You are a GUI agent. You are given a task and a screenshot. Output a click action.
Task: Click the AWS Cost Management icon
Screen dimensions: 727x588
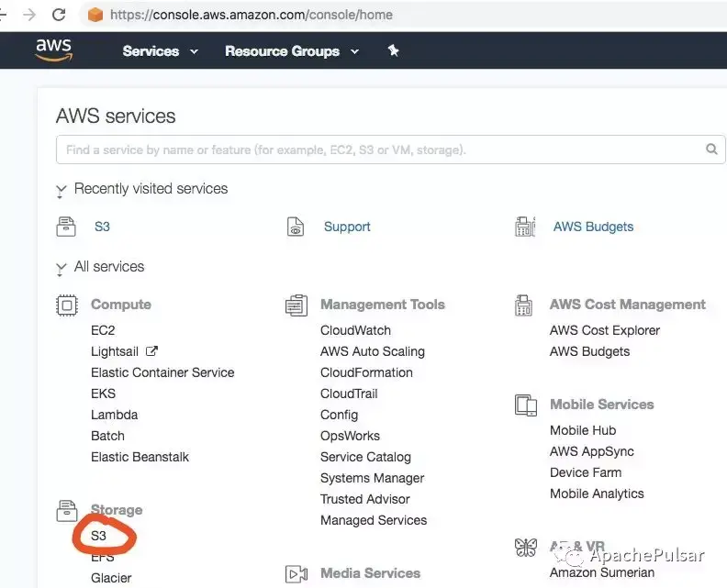click(x=525, y=305)
